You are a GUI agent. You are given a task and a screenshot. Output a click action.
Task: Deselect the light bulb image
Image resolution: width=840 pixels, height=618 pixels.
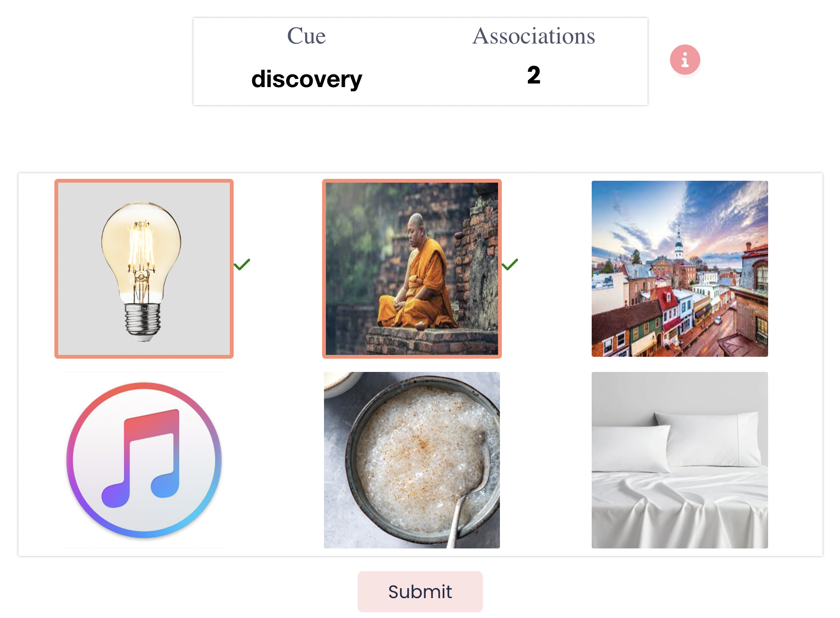click(x=144, y=269)
